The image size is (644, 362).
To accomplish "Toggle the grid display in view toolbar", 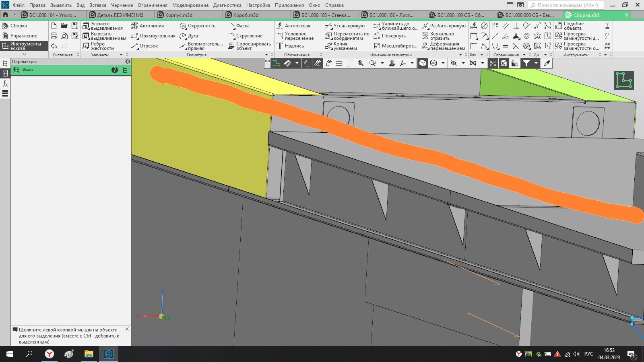I will (339, 63).
